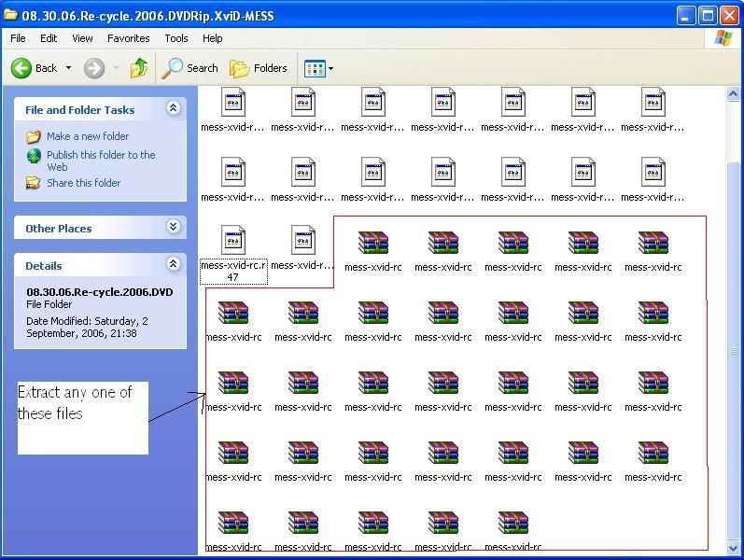Click Make a new folder
Image resolution: width=744 pixels, height=560 pixels.
click(88, 136)
